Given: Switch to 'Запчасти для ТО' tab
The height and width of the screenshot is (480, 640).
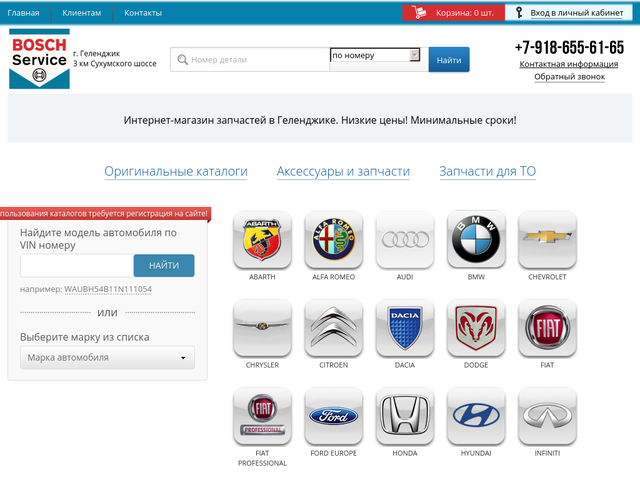Looking at the screenshot, I should point(487,171).
